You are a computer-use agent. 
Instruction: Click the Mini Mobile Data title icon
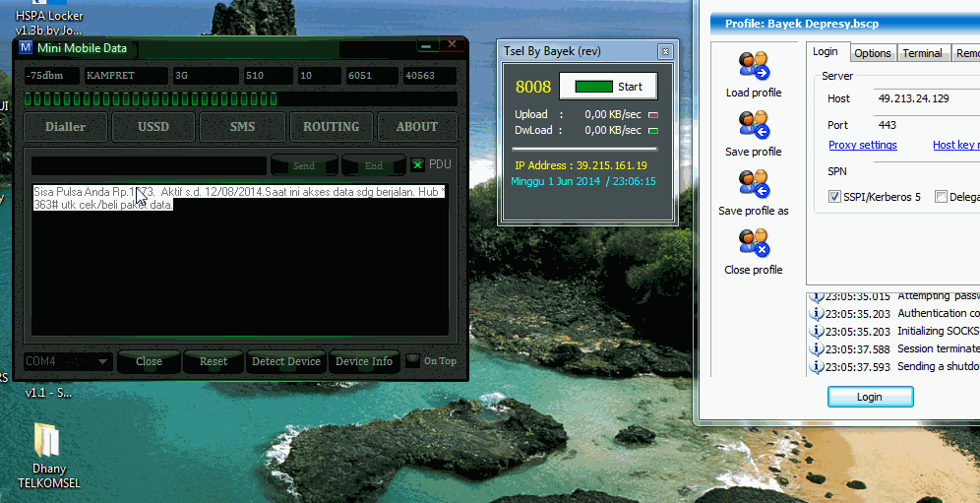pos(26,48)
